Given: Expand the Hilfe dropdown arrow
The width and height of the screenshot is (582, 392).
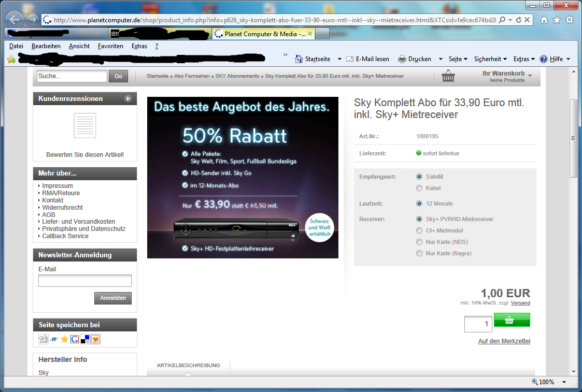Looking at the screenshot, I should click(x=568, y=59).
